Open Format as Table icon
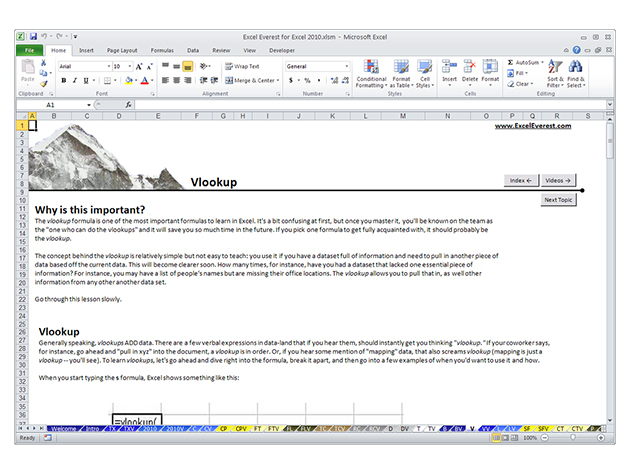 click(x=401, y=67)
